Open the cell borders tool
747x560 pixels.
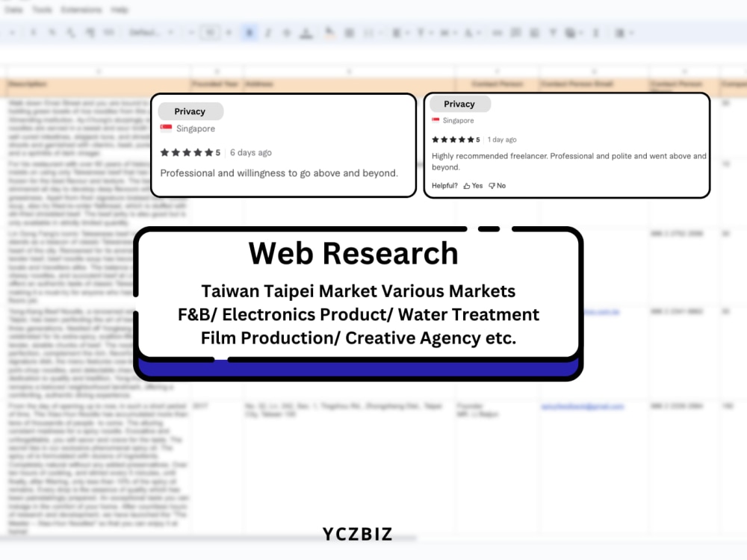click(x=349, y=33)
